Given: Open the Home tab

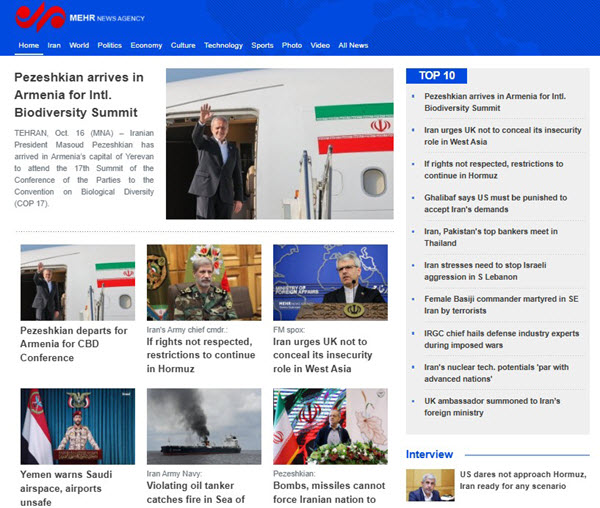Looking at the screenshot, I should [x=29, y=45].
